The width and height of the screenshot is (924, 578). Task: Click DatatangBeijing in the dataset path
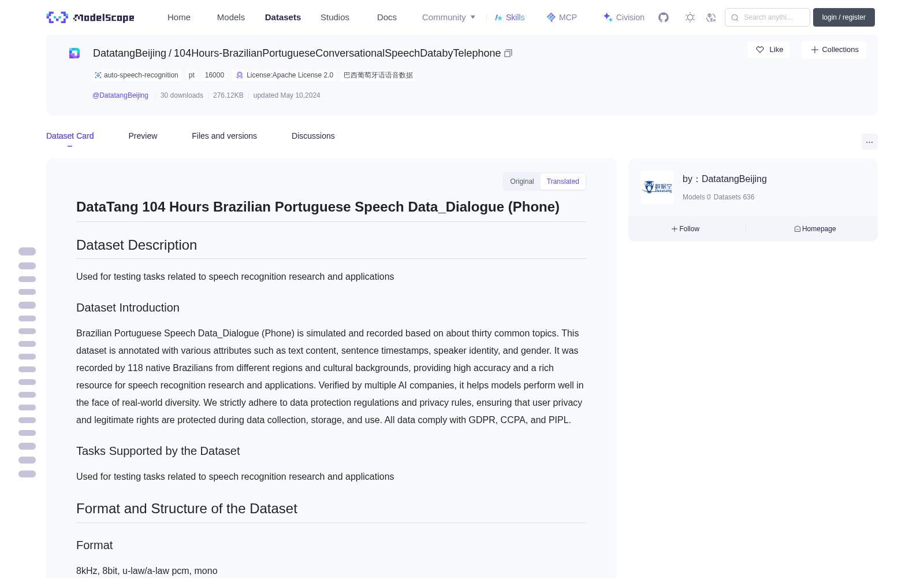tap(129, 53)
